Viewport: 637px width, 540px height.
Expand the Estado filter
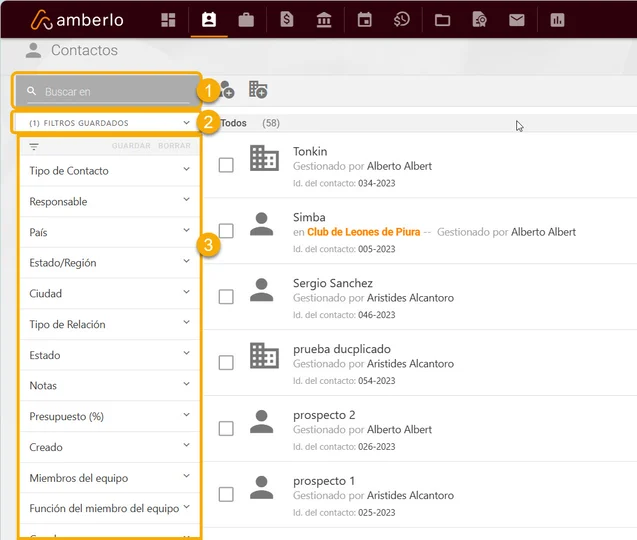click(x=110, y=355)
